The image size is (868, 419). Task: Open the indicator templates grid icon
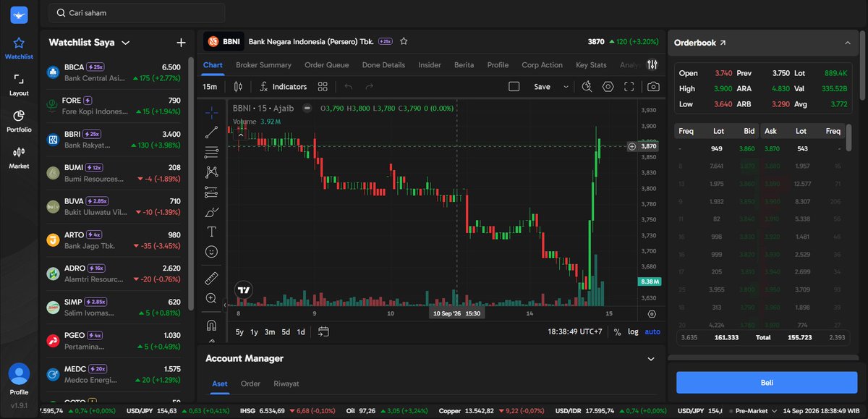point(323,87)
